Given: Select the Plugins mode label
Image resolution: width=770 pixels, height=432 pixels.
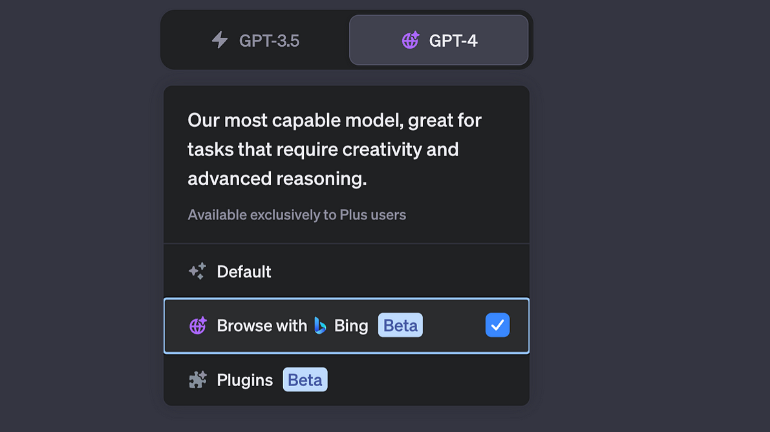Looking at the screenshot, I should click(x=245, y=380).
